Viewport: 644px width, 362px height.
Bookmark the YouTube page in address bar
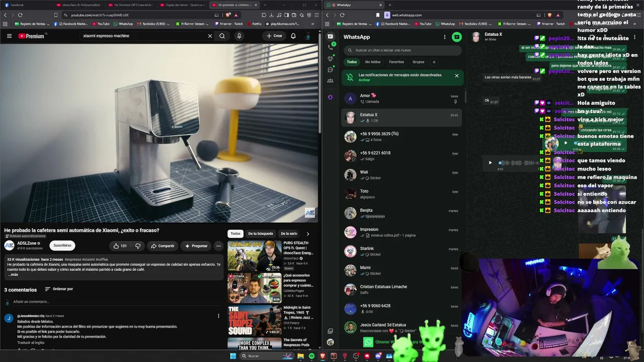click(56, 15)
